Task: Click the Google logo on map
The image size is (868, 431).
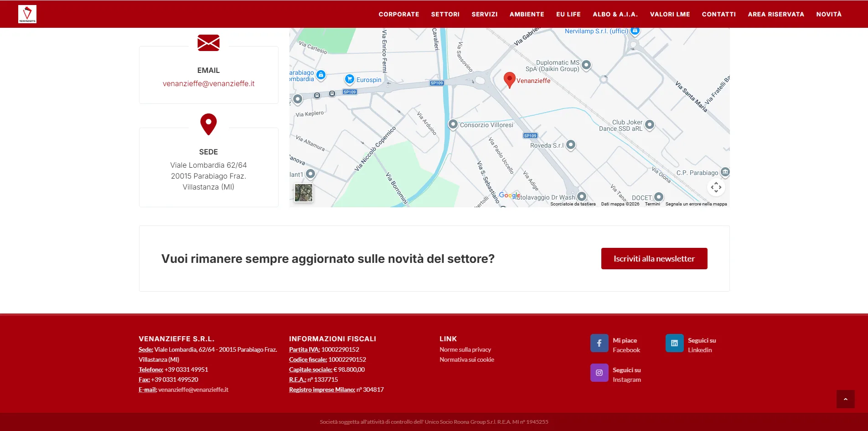Action: click(509, 195)
